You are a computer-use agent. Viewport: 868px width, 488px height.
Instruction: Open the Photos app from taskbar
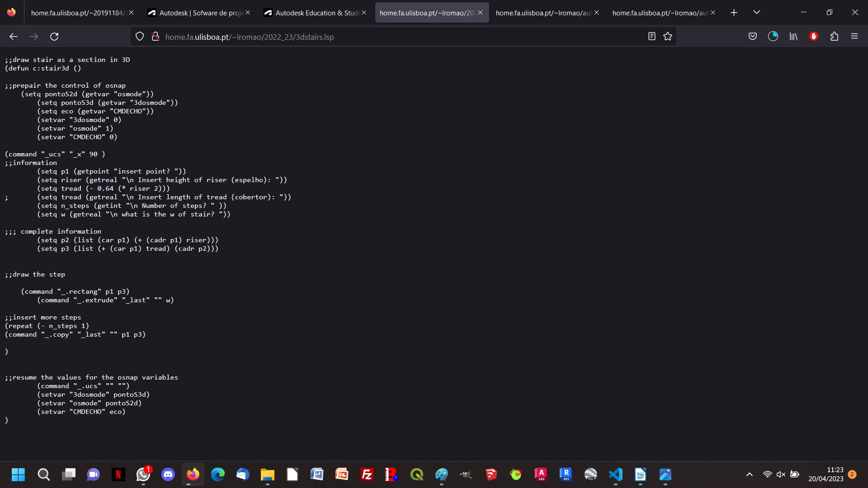click(x=665, y=474)
